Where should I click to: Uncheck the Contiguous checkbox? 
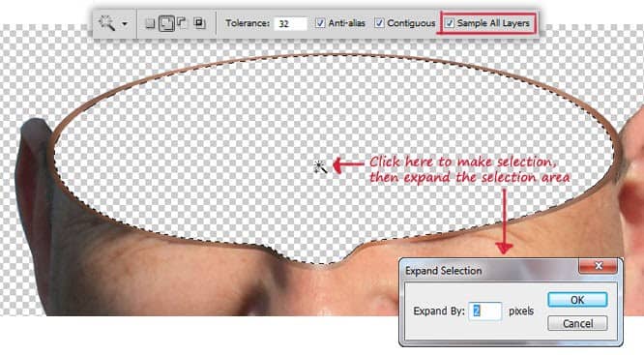(x=379, y=23)
